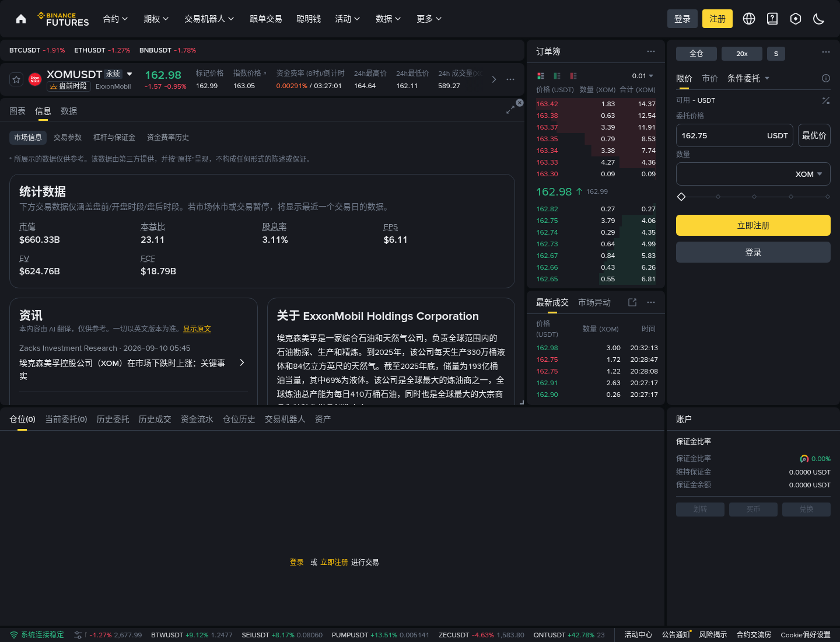Open the 全仓 margin mode button
The width and height of the screenshot is (840, 642).
[696, 54]
